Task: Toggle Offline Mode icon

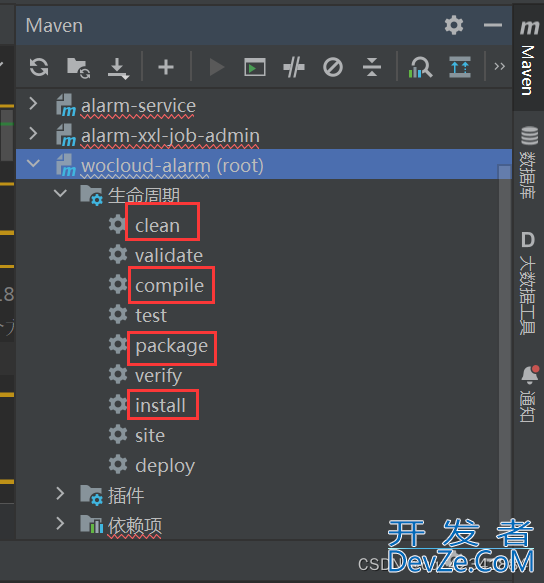Action: [x=294, y=67]
